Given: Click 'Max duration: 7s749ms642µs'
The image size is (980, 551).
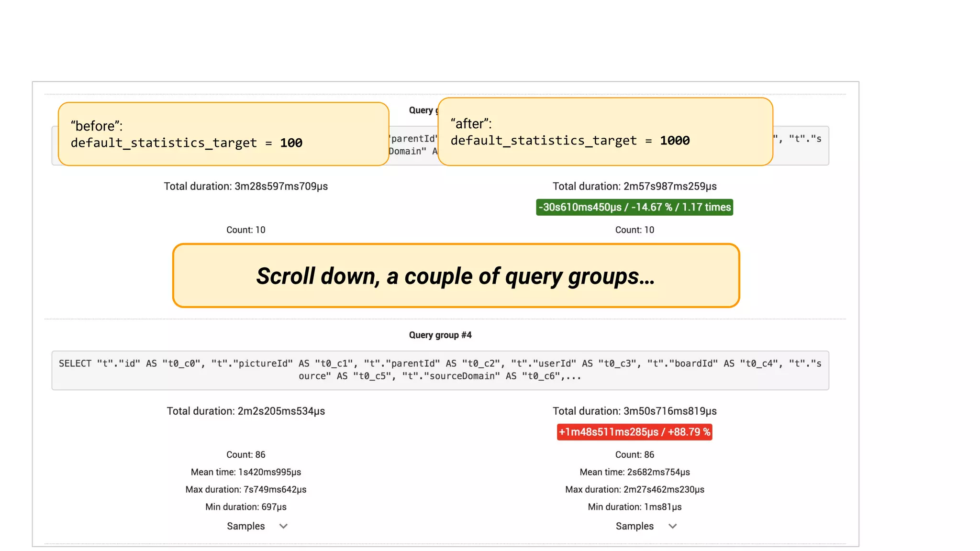Looking at the screenshot, I should click(246, 489).
